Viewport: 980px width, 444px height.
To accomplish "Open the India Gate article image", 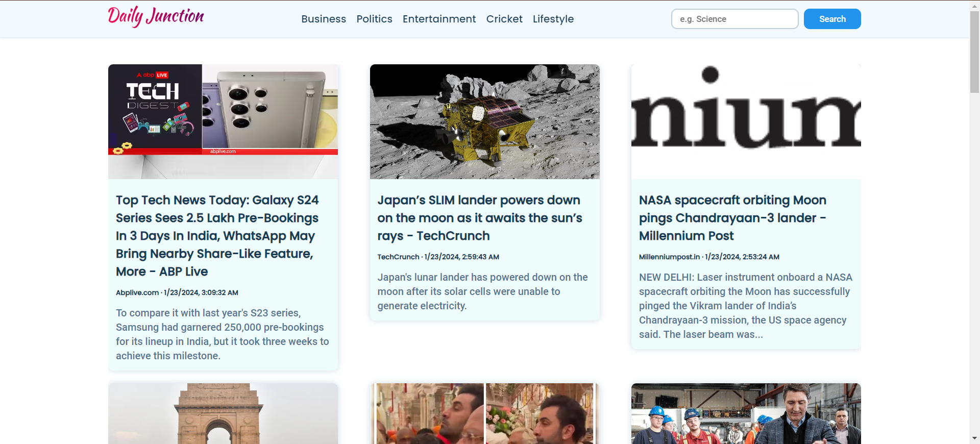I will 223,413.
